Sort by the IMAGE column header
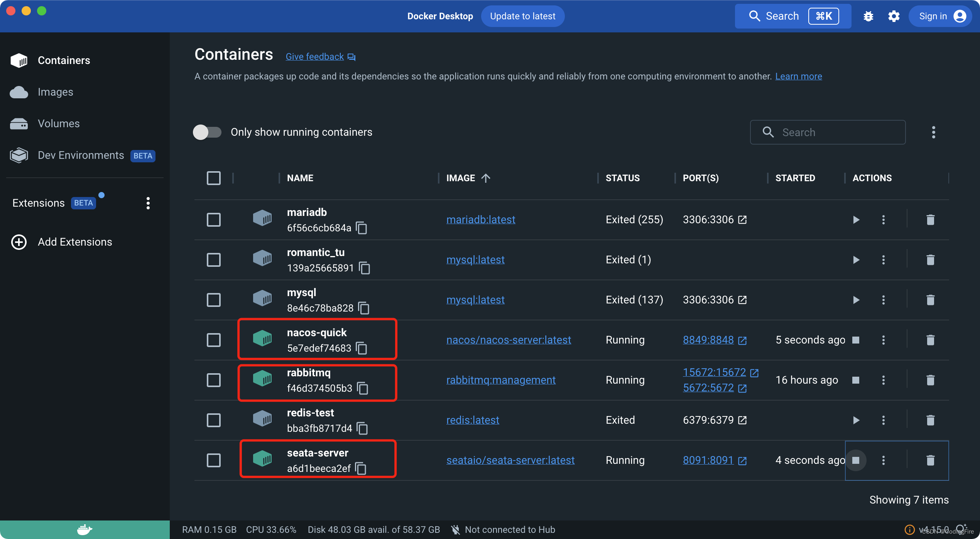Viewport: 980px width, 539px height. tap(468, 178)
